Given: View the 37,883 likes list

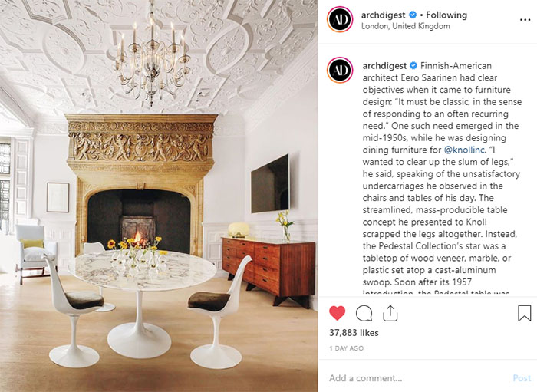Looking at the screenshot, I should [354, 333].
